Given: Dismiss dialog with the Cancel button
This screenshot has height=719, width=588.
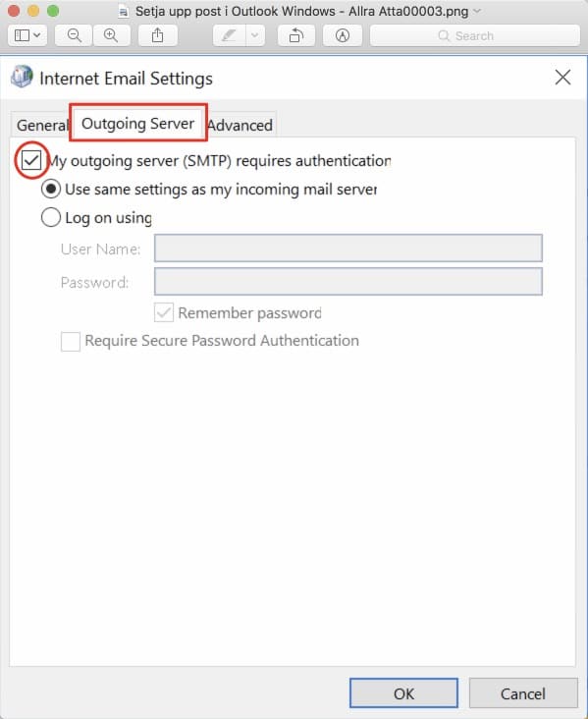Looking at the screenshot, I should (x=523, y=693).
